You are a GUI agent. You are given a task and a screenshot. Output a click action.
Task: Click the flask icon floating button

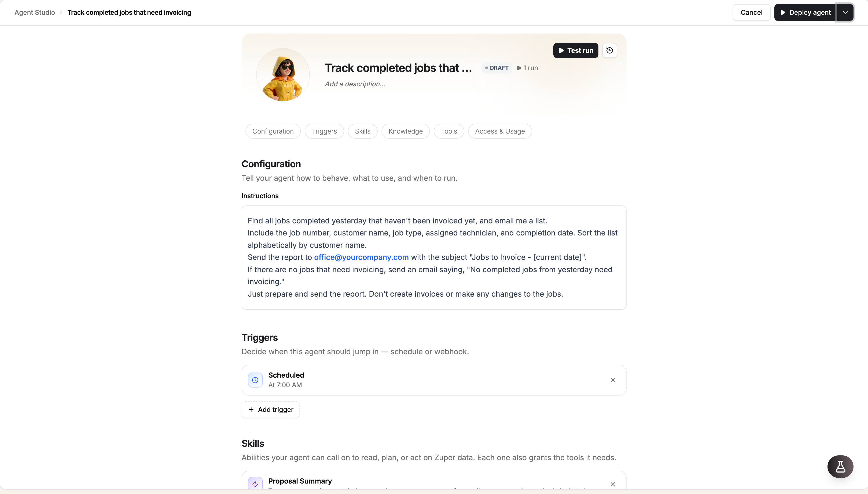click(840, 467)
